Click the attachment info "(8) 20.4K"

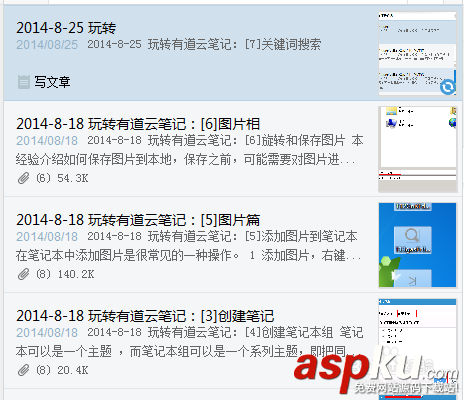pos(62,370)
